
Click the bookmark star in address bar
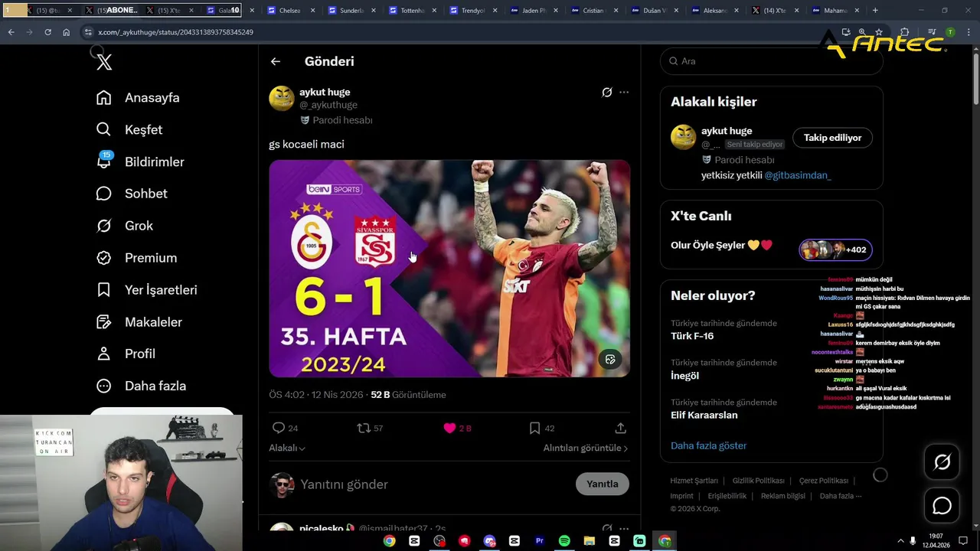(x=879, y=32)
